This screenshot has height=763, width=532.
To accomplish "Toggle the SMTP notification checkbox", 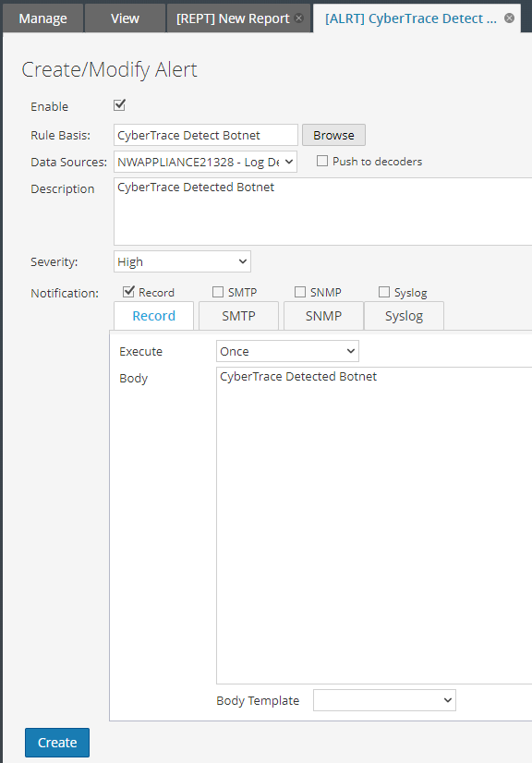I will [218, 291].
